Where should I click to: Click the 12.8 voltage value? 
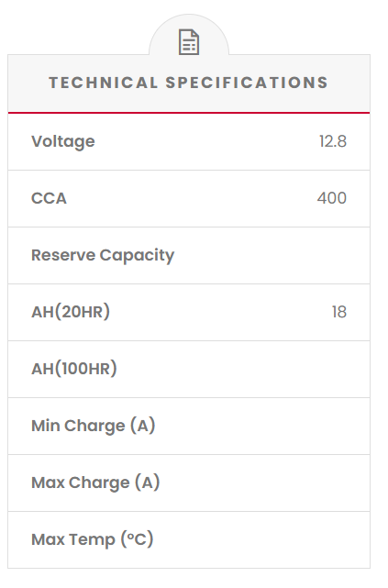pos(333,142)
